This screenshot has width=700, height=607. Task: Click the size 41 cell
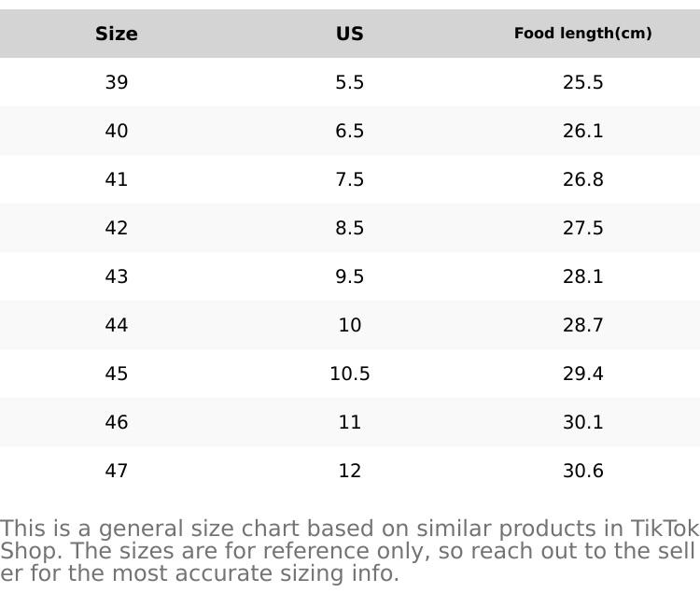(x=117, y=179)
